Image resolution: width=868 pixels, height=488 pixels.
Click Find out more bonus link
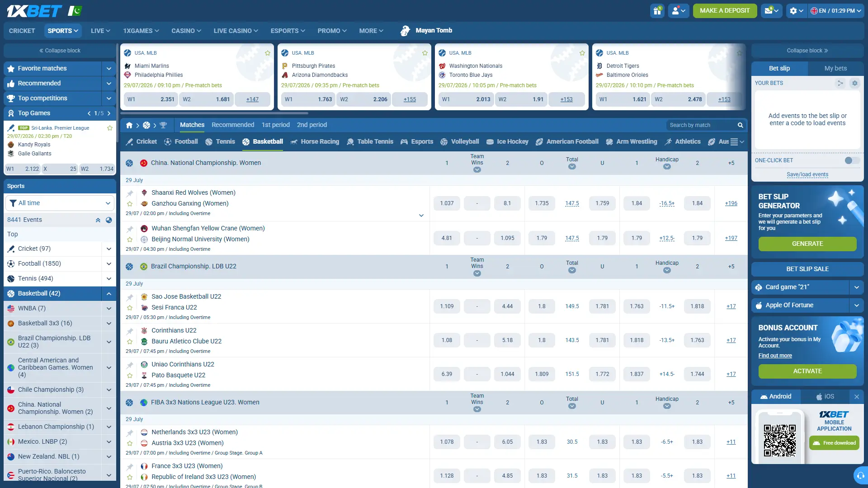coord(775,356)
